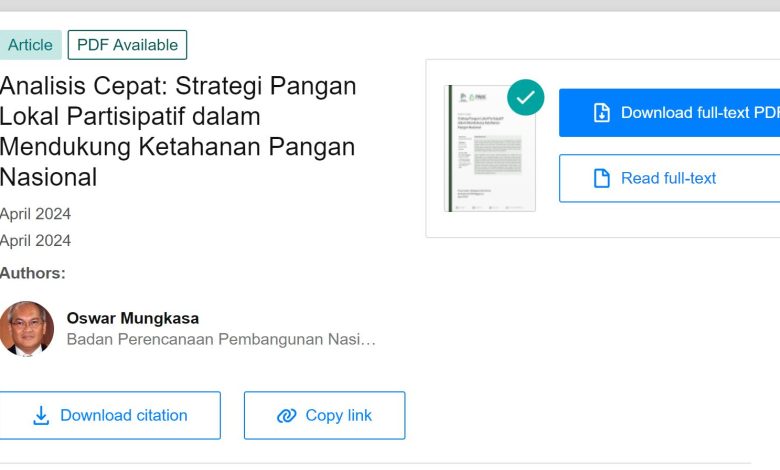Screen dimensions: 780x470
Task: Select the Article type badge
Action: click(x=30, y=45)
